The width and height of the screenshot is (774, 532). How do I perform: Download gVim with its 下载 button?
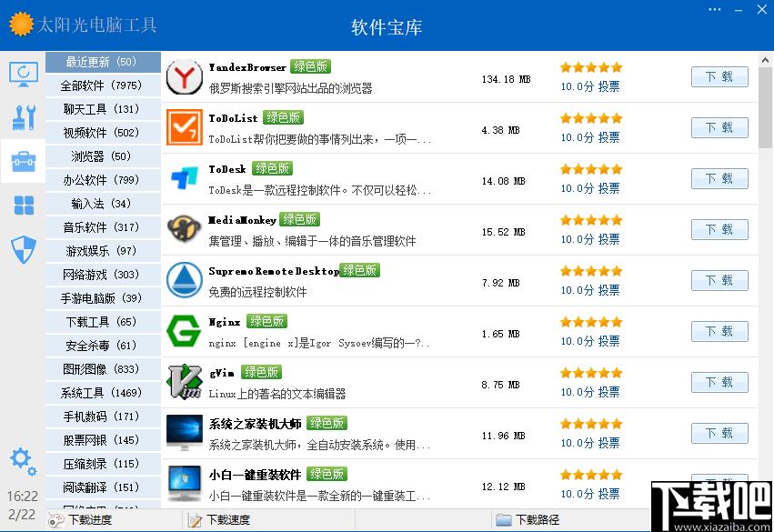[719, 382]
